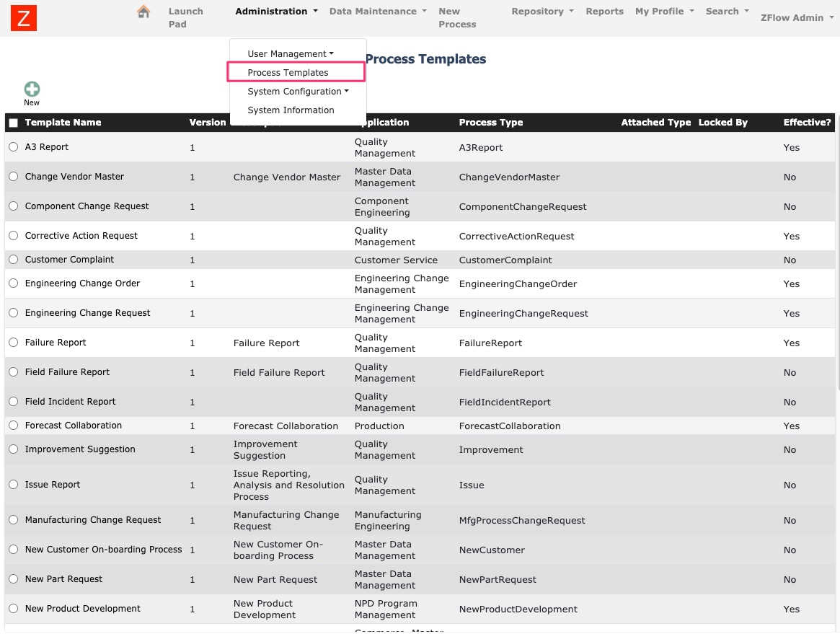Viewport: 840px width, 634px height.
Task: Open the ZFlow Admin user dropdown
Action: click(797, 18)
